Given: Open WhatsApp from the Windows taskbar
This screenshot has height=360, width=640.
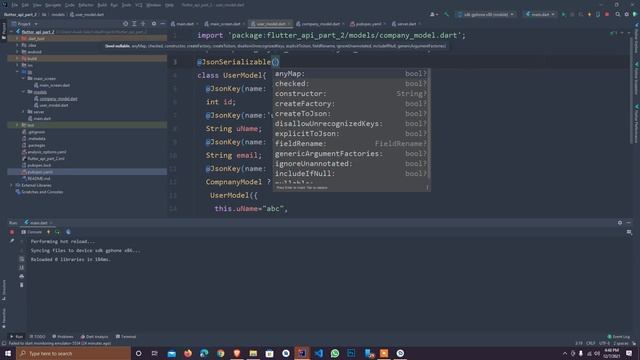Looking at the screenshot, I should (335, 353).
